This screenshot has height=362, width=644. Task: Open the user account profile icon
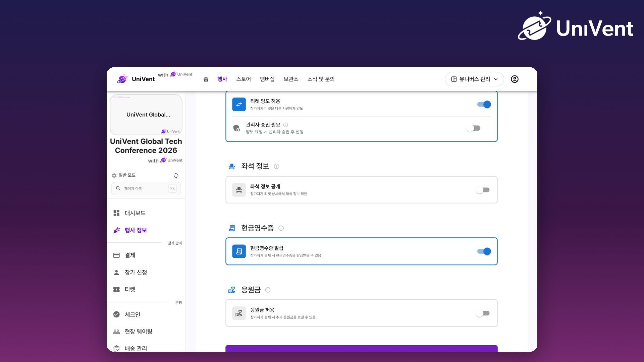(x=515, y=79)
